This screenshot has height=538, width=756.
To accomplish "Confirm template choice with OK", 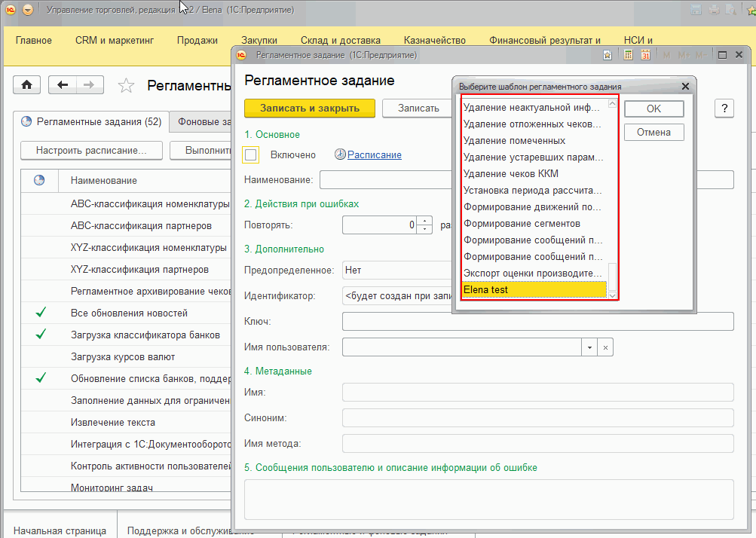I will point(653,109).
